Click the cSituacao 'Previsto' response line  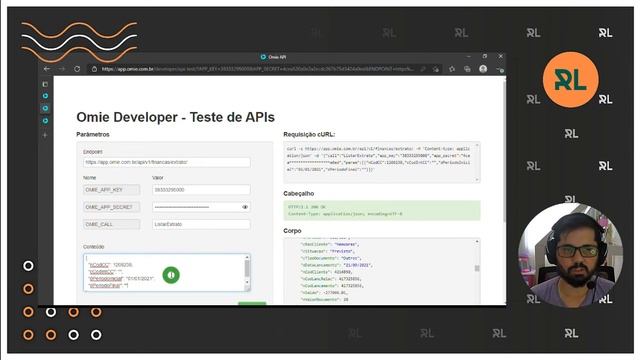tap(328, 251)
